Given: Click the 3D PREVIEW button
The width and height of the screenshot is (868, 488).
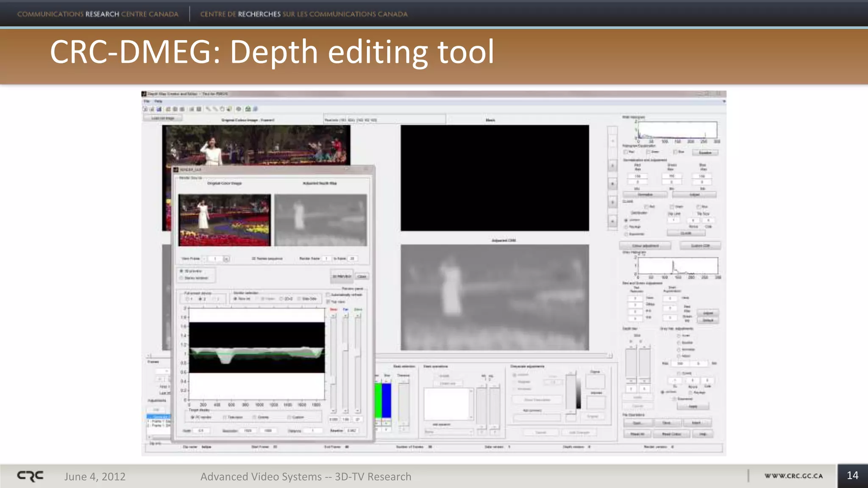Looking at the screenshot, I should (342, 276).
